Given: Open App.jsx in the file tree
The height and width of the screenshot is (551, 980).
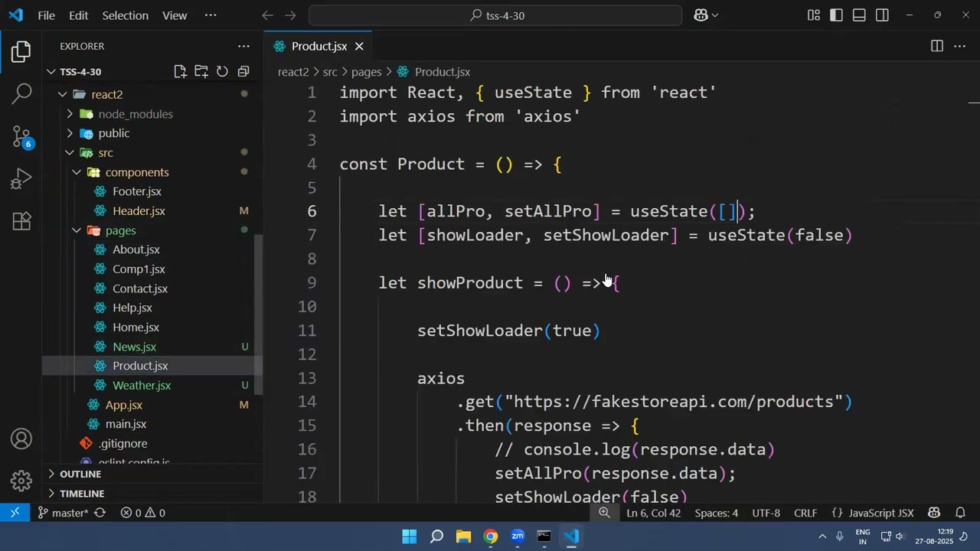Looking at the screenshot, I should (x=124, y=405).
